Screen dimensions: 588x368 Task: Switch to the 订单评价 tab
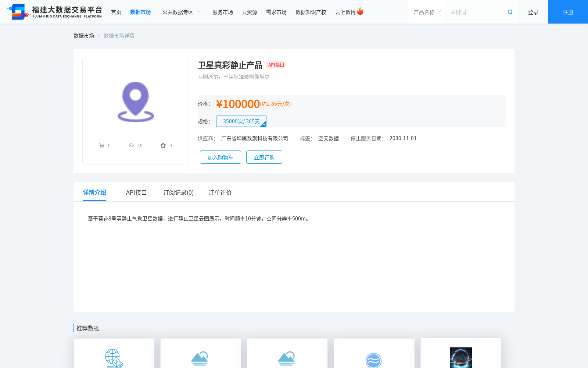pos(220,192)
